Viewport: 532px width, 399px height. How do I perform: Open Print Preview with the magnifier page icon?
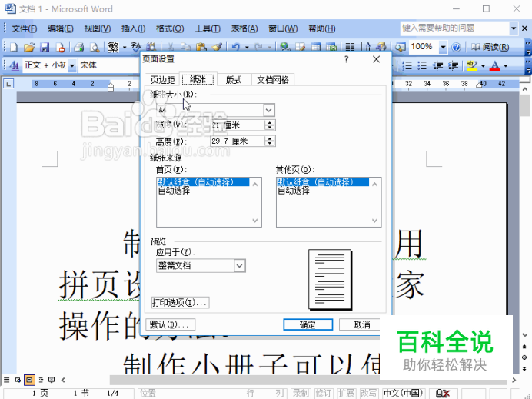95,47
